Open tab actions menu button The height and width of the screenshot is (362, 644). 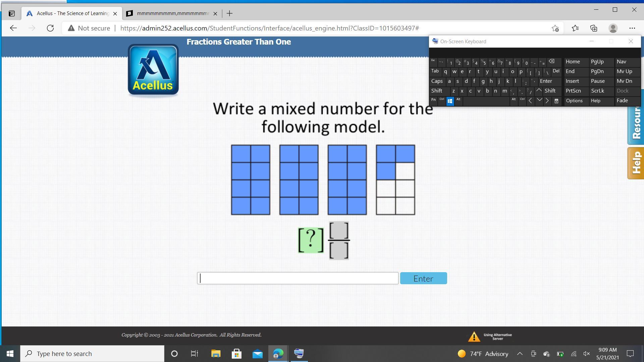pos(12,13)
